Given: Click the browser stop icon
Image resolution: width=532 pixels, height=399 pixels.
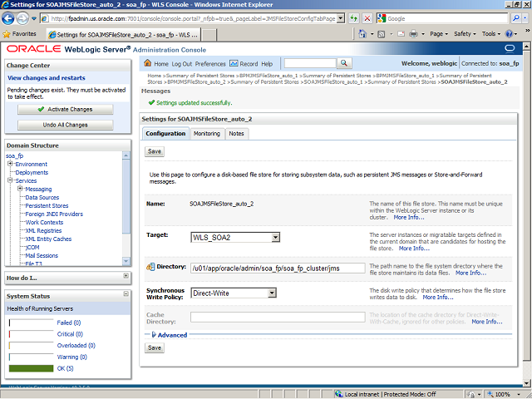Looking at the screenshot, I should [x=369, y=18].
